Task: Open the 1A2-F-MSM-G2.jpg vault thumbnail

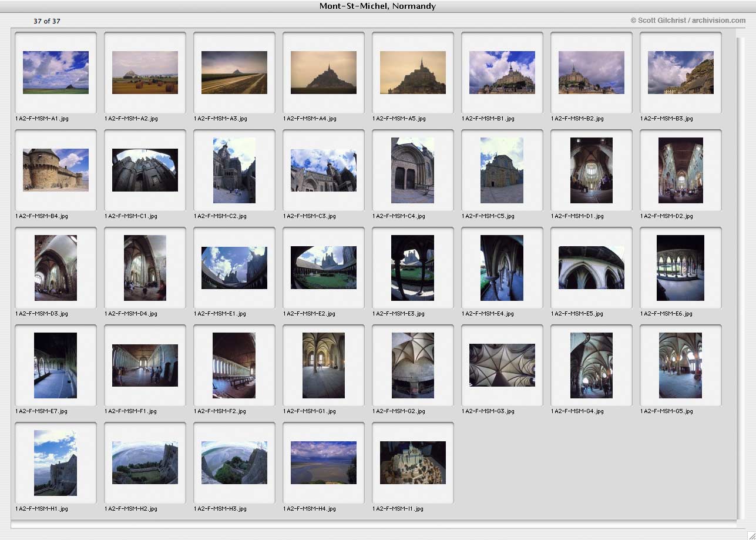Action: point(413,365)
